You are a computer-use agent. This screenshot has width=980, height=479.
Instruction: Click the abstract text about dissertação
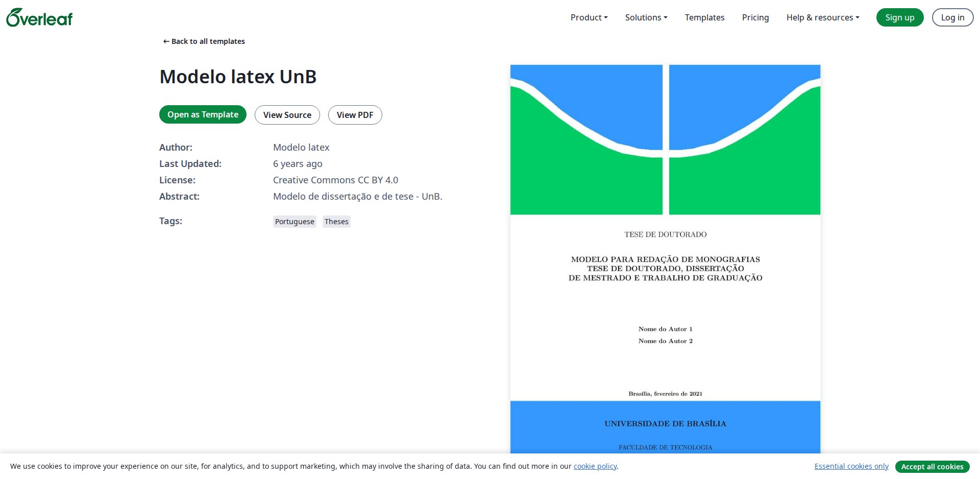click(358, 196)
